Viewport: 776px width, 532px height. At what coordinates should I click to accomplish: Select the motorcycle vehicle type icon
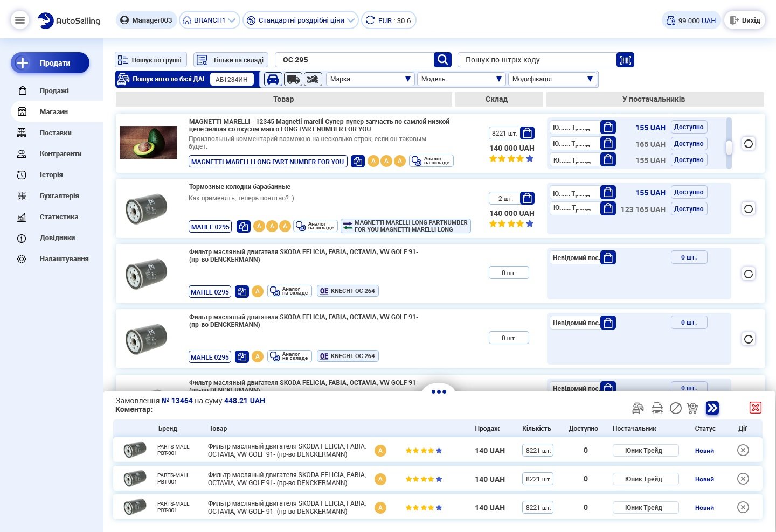coord(313,79)
